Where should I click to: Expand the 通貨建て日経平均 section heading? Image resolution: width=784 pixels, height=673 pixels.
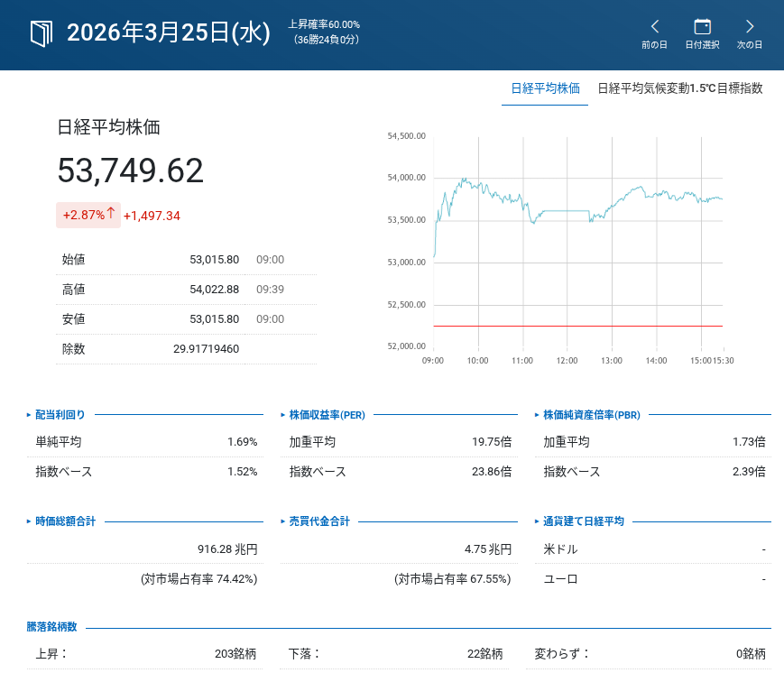point(583,521)
